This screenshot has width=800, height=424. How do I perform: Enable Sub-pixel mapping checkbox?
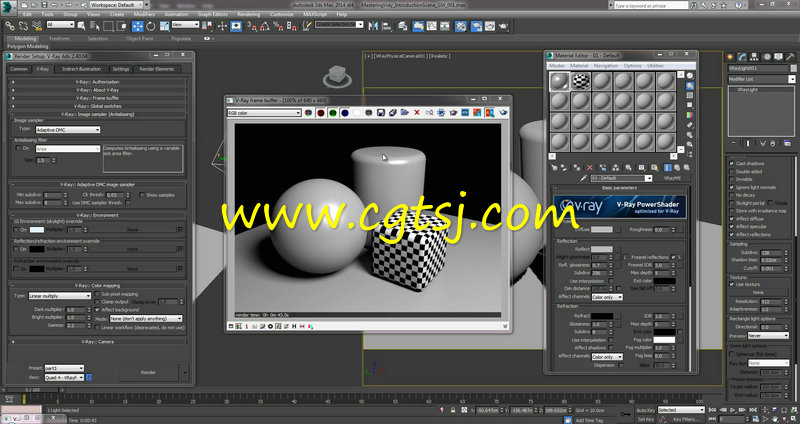(97, 294)
